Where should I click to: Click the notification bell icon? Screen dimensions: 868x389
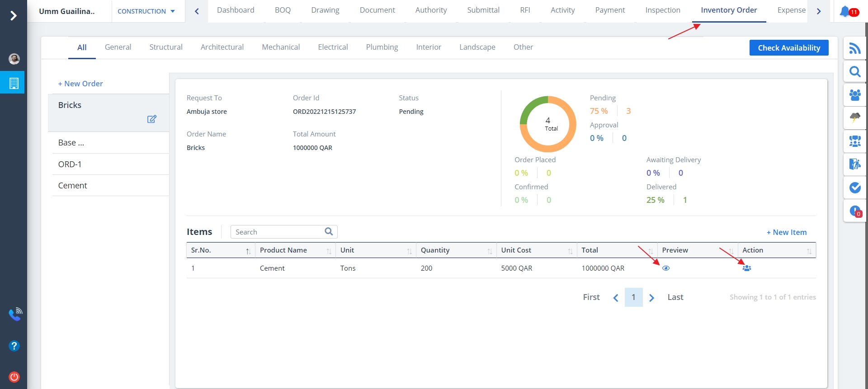(x=845, y=11)
